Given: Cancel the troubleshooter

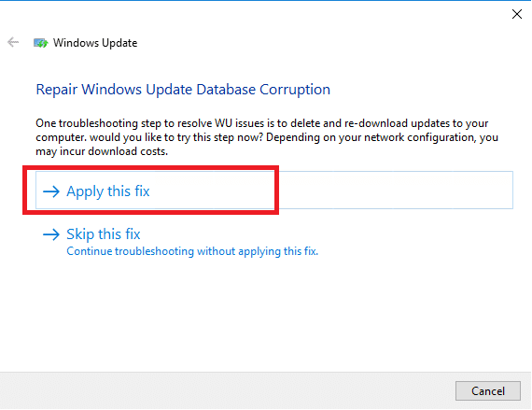Looking at the screenshot, I should [487, 391].
